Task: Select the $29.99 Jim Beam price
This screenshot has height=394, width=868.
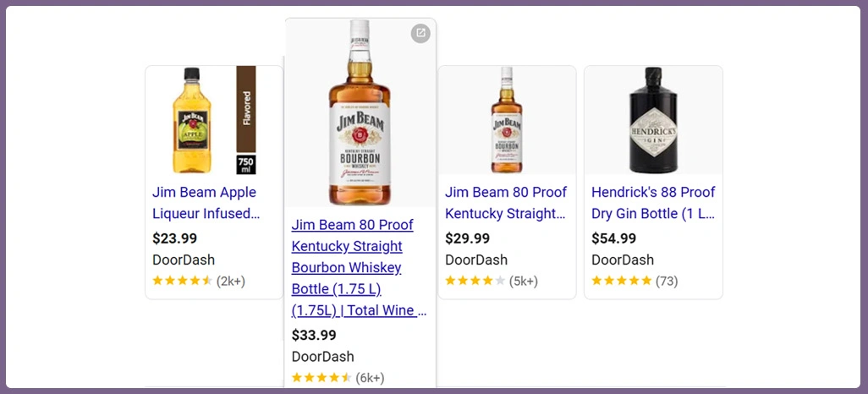Action: tap(468, 238)
